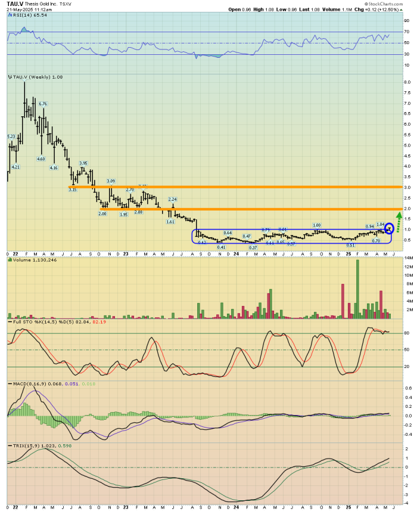Click the legend marker beside Volume 1,130,246
Image resolution: width=420 pixels, height=511 pixels.
point(10,260)
